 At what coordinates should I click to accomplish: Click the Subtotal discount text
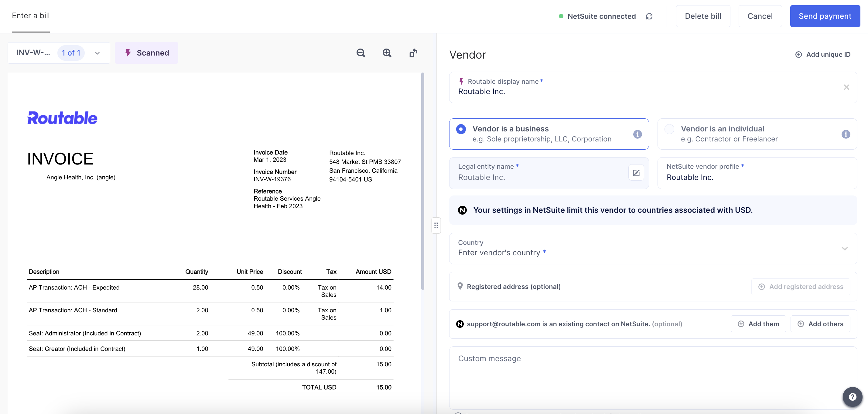[x=293, y=368]
